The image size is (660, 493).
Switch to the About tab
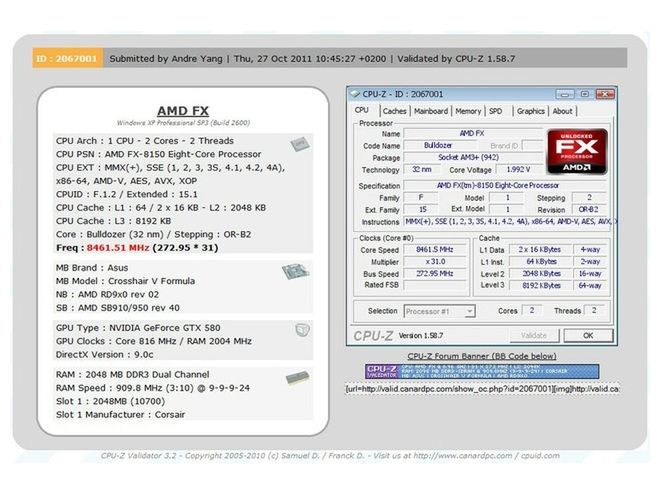click(562, 111)
